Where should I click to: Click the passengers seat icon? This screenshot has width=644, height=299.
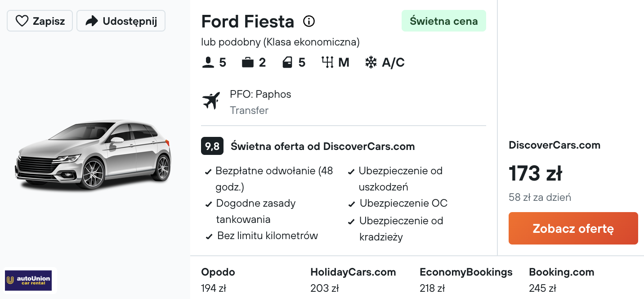[208, 63]
